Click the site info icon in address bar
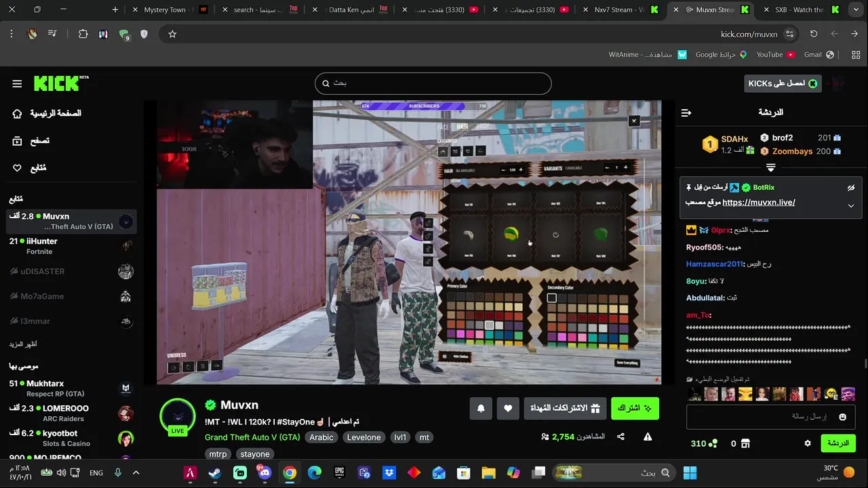 coord(789,34)
